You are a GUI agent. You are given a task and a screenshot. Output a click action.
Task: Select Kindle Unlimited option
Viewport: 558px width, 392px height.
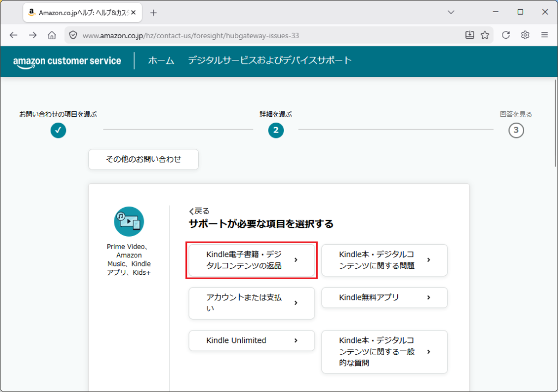pyautogui.click(x=252, y=341)
